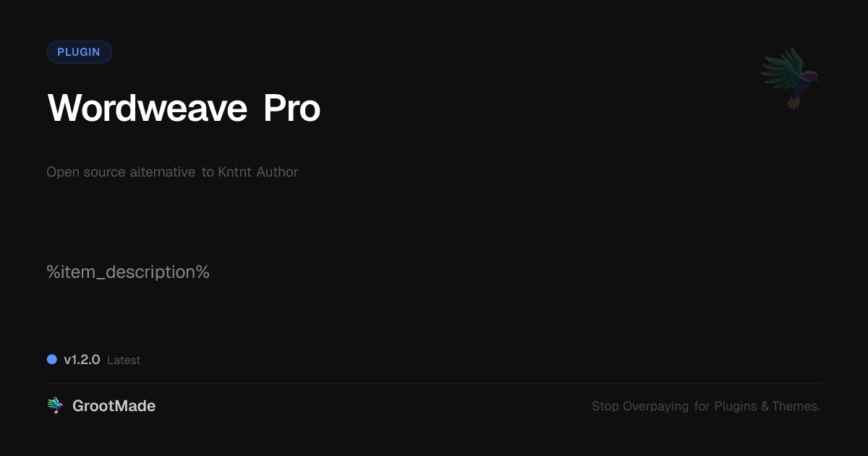868x456 pixels.
Task: Select the word Plugins in the footer
Action: pos(736,407)
